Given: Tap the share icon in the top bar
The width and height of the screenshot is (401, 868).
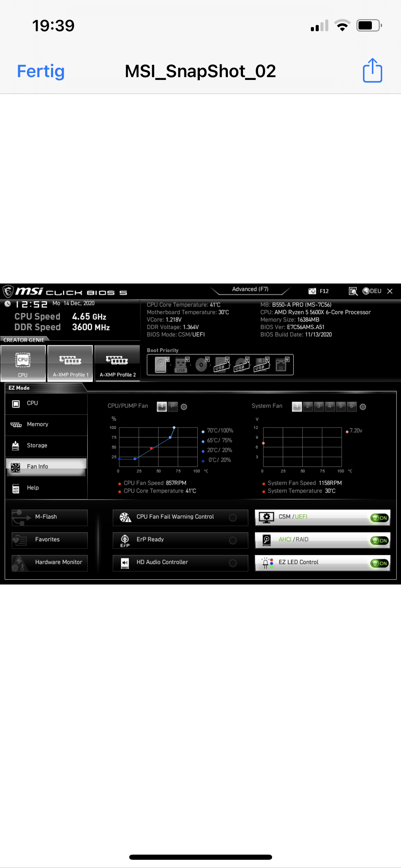Looking at the screenshot, I should pyautogui.click(x=373, y=70).
